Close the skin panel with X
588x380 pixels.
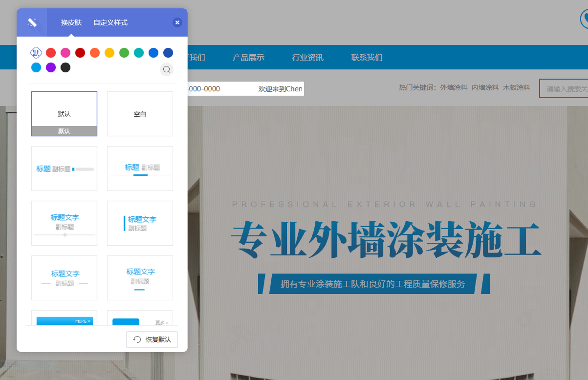point(177,22)
